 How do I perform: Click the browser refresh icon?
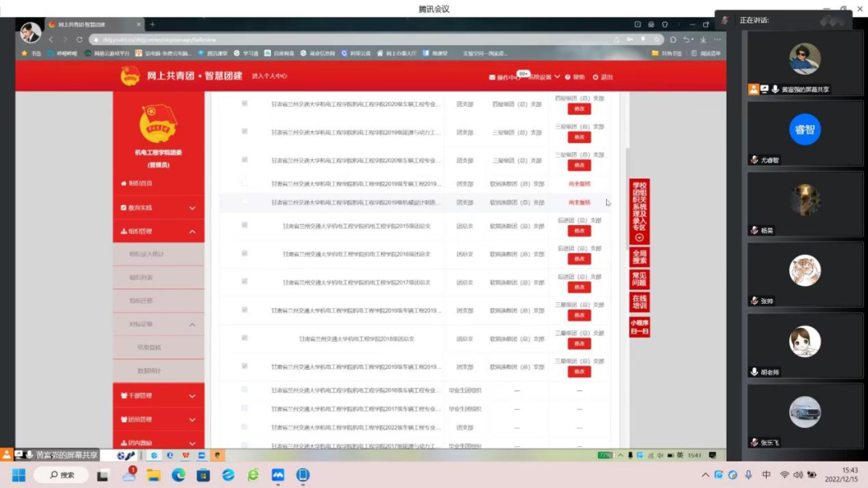[80, 39]
